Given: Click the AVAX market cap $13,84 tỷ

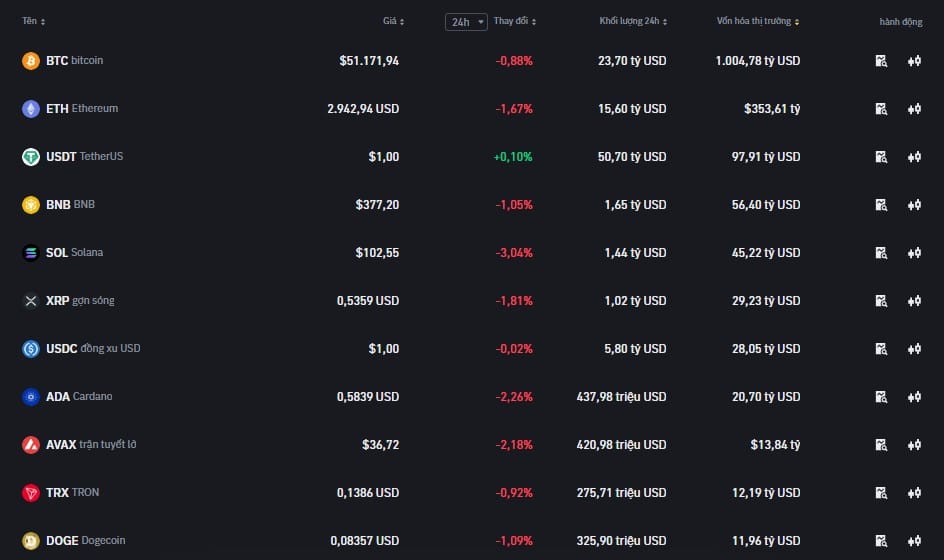Looking at the screenshot, I should coord(775,445).
